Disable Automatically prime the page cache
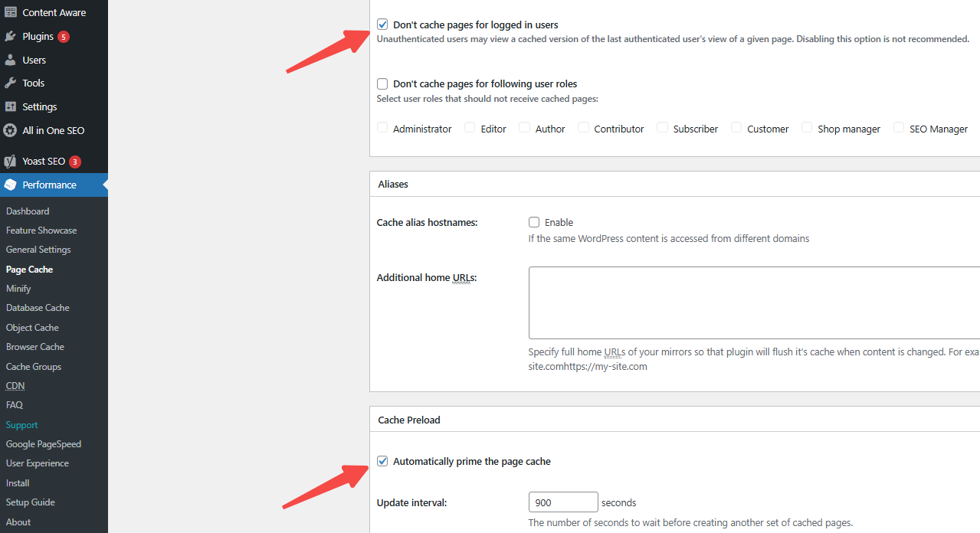Image resolution: width=980 pixels, height=533 pixels. pyautogui.click(x=382, y=461)
